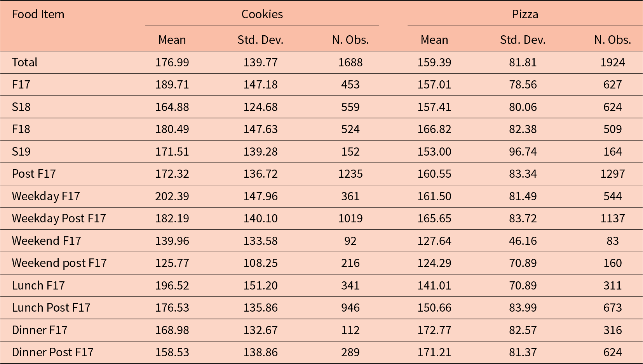
Task: Click the Weekday Post F17 row label
Action: pyautogui.click(x=59, y=218)
